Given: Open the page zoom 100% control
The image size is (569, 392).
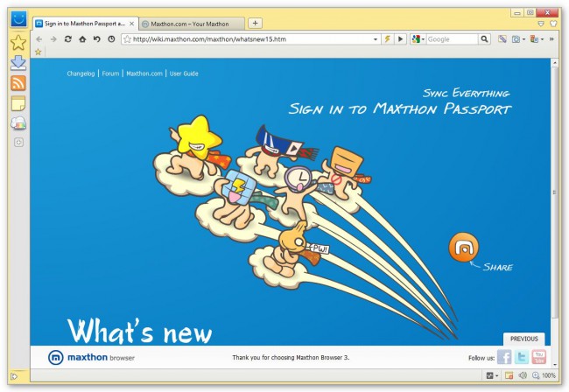Looking at the screenshot, I should tap(544, 375).
